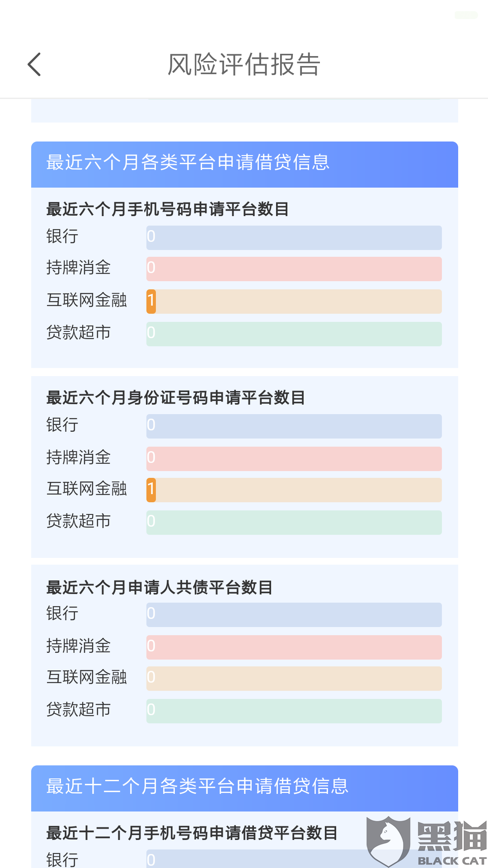Viewport: 488px width, 868px height.
Task: Tap blue 银行 bar under 手机号码申请平台数目
Action: point(294,238)
